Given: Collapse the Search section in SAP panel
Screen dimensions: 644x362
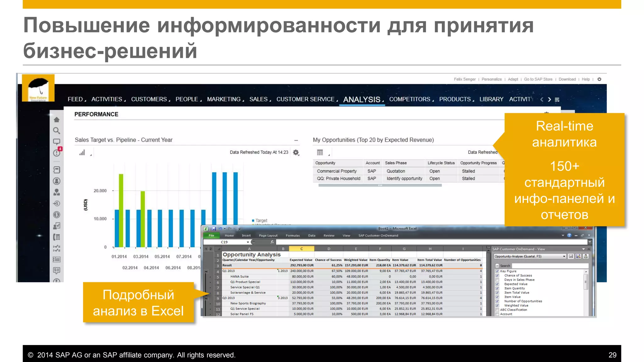Looking at the screenshot, I should pyautogui.click(x=497, y=266).
